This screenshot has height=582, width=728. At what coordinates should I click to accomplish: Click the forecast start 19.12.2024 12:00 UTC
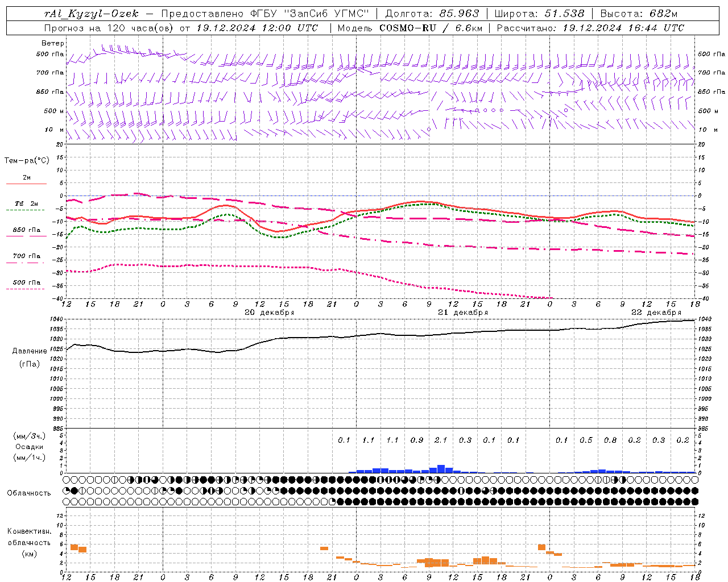pyautogui.click(x=257, y=28)
